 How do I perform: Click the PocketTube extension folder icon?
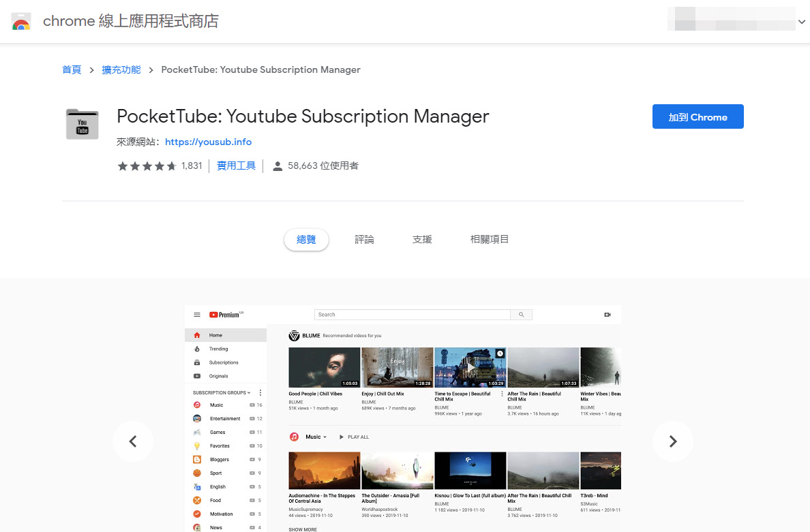pos(82,125)
